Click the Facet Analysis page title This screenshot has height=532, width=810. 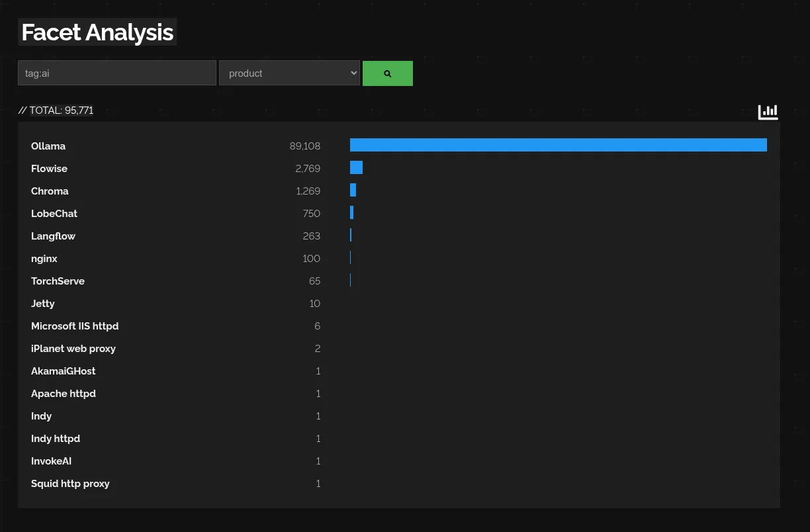click(97, 32)
